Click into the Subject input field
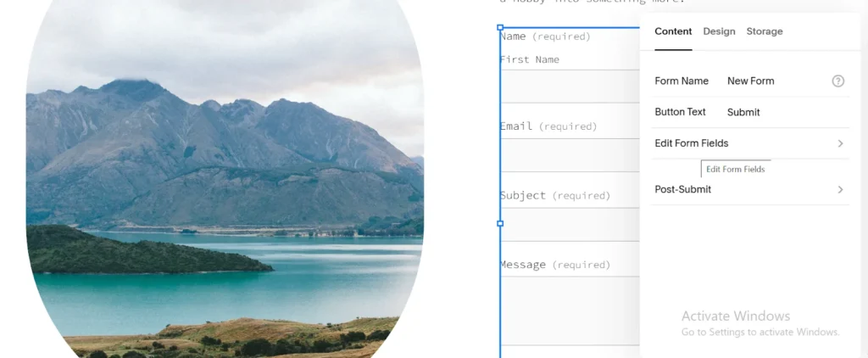This screenshot has height=358, width=868. tap(570, 225)
